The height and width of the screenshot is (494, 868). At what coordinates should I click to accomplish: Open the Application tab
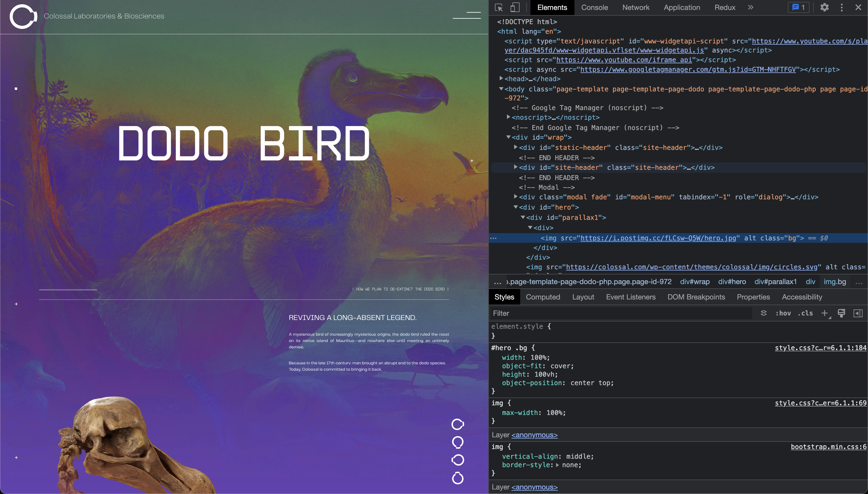[x=682, y=8]
